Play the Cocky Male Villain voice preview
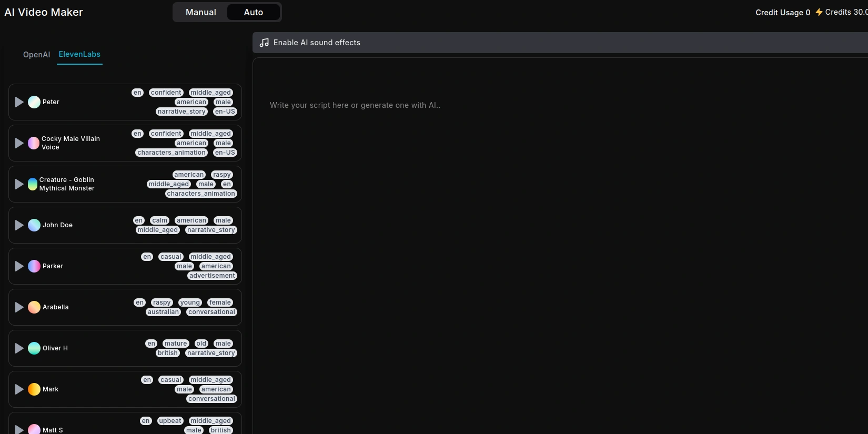Screen dimensions: 868x434 point(19,143)
